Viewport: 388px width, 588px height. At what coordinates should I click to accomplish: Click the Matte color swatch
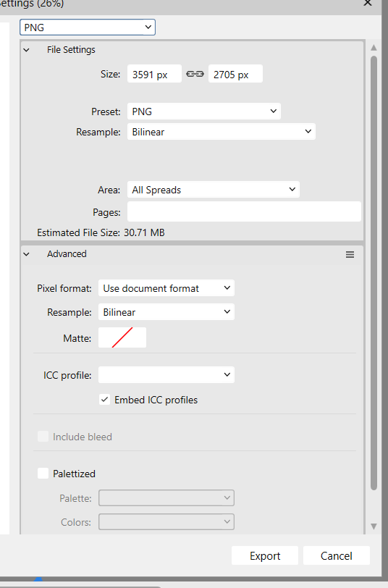coord(122,337)
